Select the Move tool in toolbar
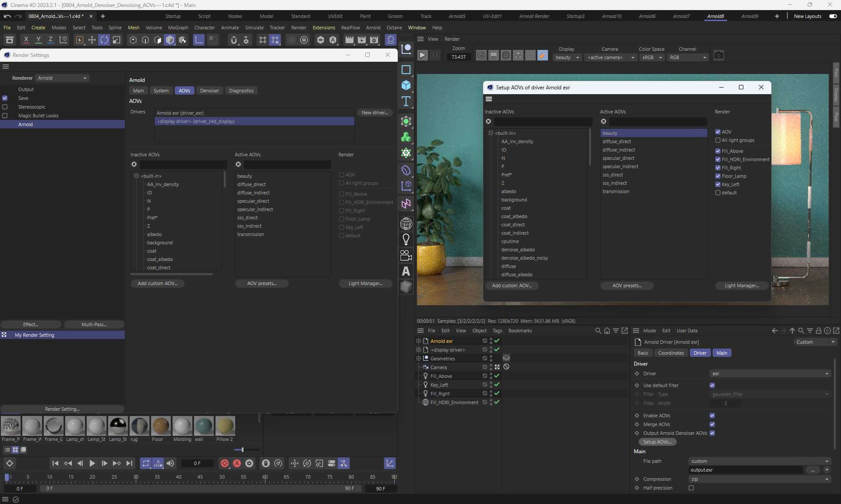This screenshot has width=841, height=504. point(92,40)
